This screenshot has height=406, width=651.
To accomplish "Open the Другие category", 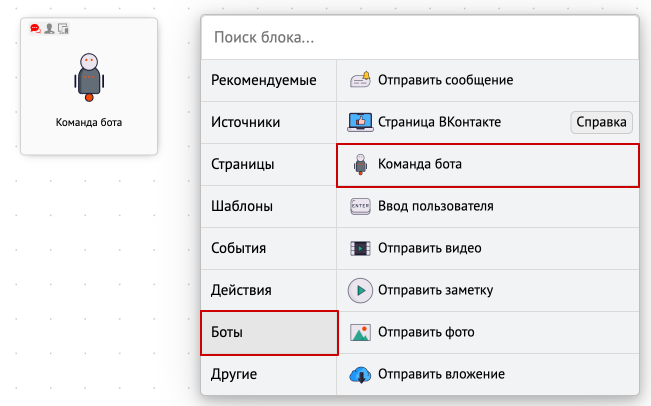I will coord(269,374).
